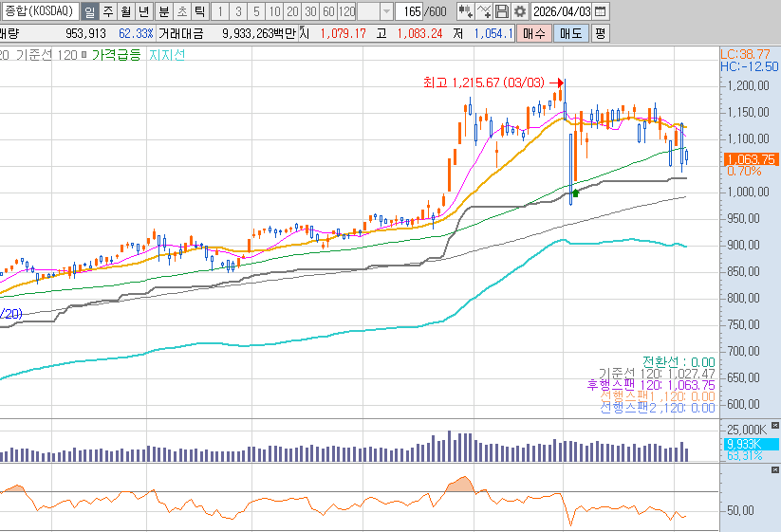Screen dimensions: 781x532
Task: Click the HC:-12.50 label
Action: (749, 66)
